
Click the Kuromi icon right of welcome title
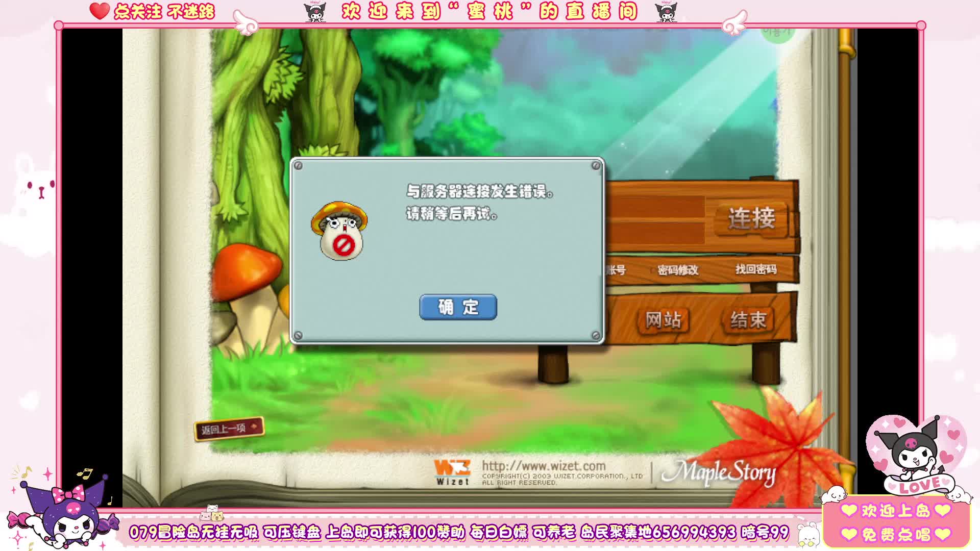tap(666, 12)
